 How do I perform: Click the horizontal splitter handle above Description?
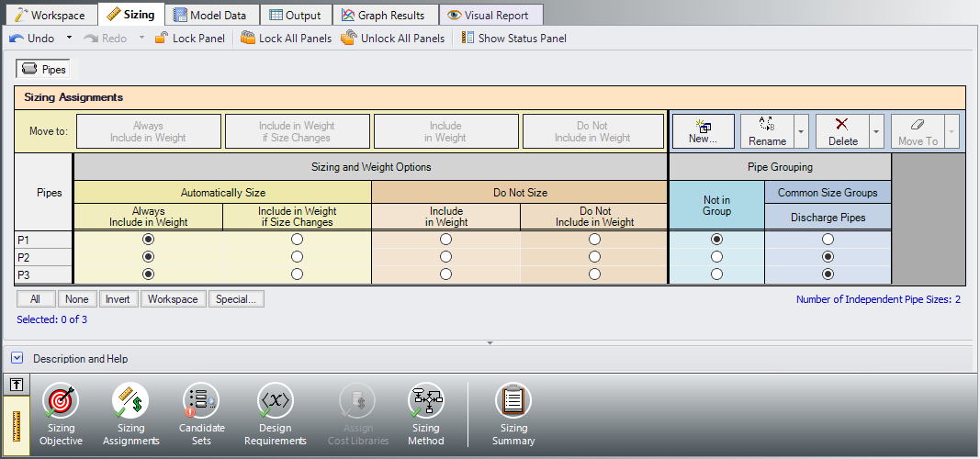coord(490,342)
